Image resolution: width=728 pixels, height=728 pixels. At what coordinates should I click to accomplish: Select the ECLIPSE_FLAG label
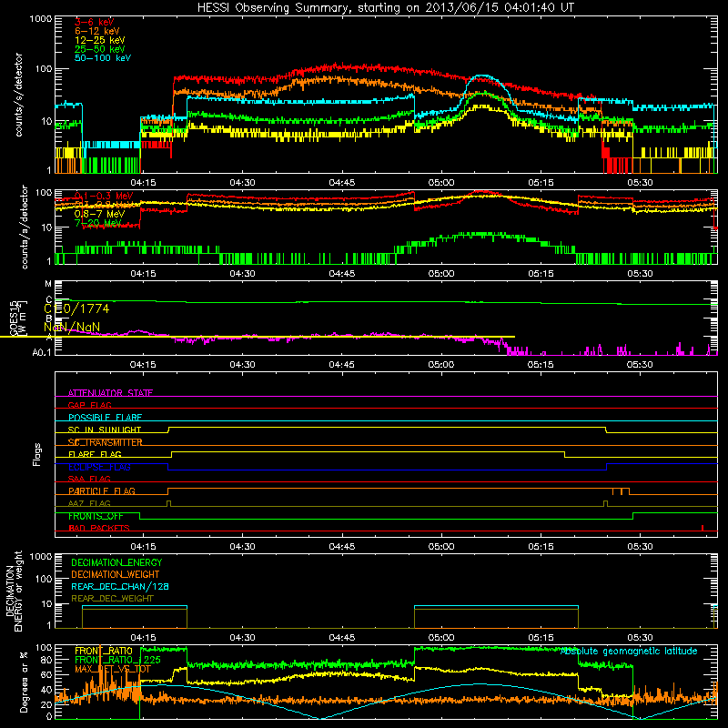coord(99,467)
